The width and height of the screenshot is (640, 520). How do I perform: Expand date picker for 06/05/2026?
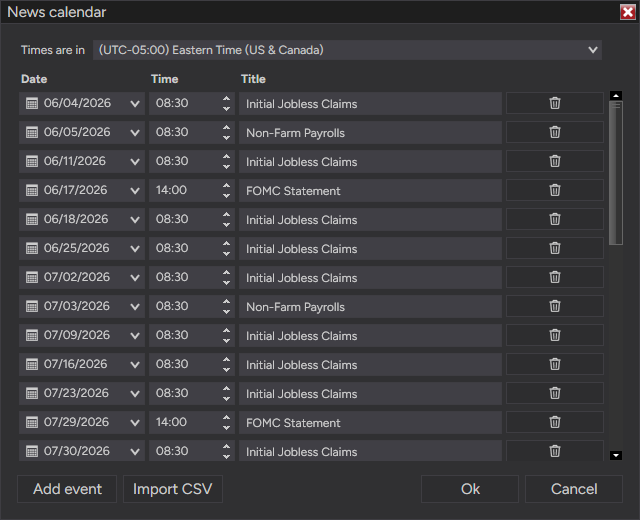point(135,133)
